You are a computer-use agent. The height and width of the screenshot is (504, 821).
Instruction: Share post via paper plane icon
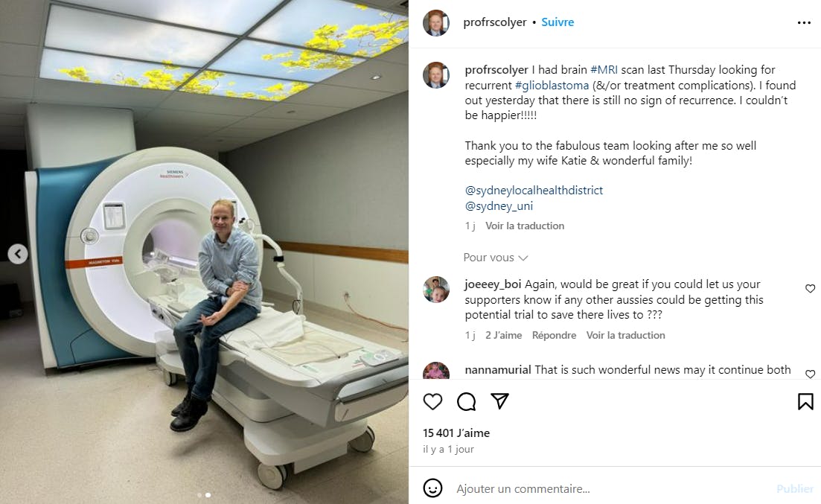(499, 401)
